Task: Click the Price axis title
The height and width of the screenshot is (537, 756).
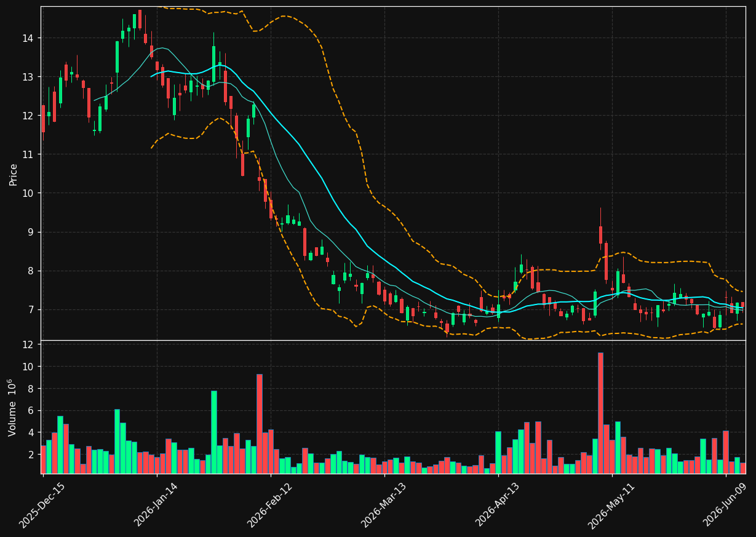Action: [x=14, y=174]
